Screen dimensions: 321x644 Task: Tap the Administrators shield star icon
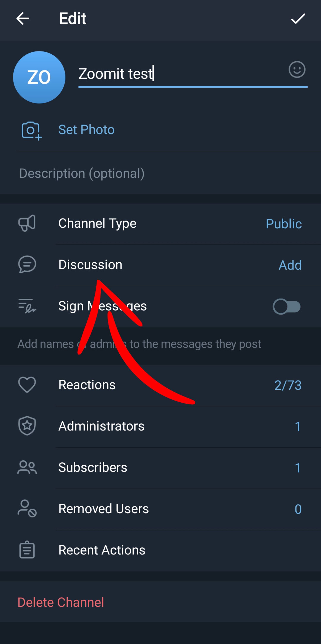click(27, 426)
